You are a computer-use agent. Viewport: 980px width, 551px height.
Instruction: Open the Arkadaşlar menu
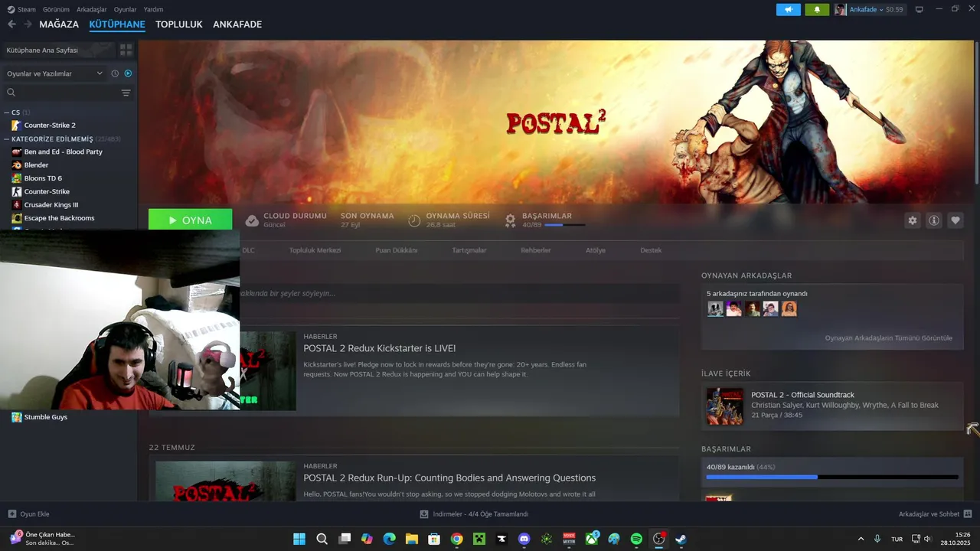pos(92,9)
